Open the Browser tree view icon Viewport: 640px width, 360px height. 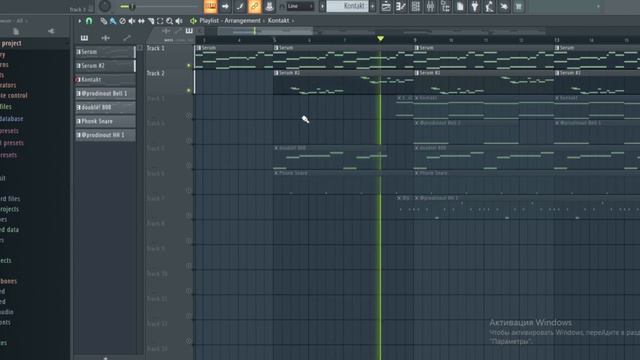coord(445,7)
